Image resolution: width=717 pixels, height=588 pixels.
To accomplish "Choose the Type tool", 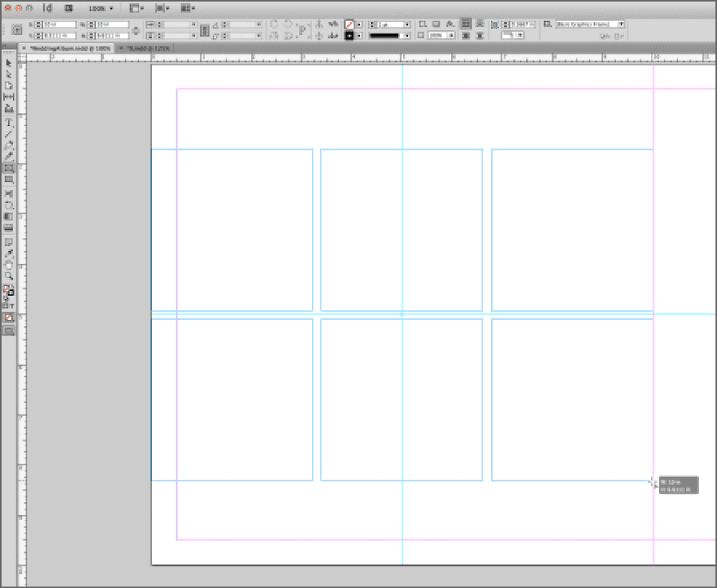I will pyautogui.click(x=9, y=123).
